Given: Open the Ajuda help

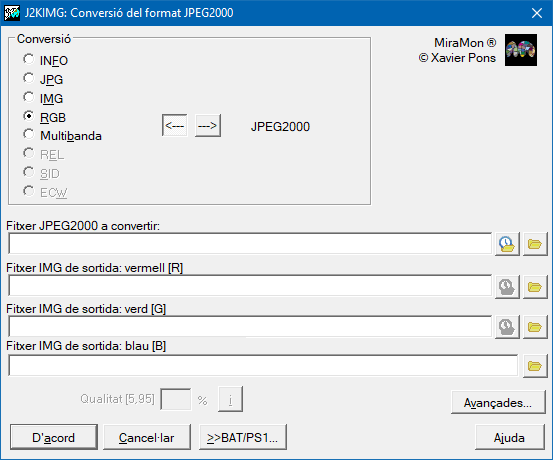Looking at the screenshot, I should tap(510, 437).
